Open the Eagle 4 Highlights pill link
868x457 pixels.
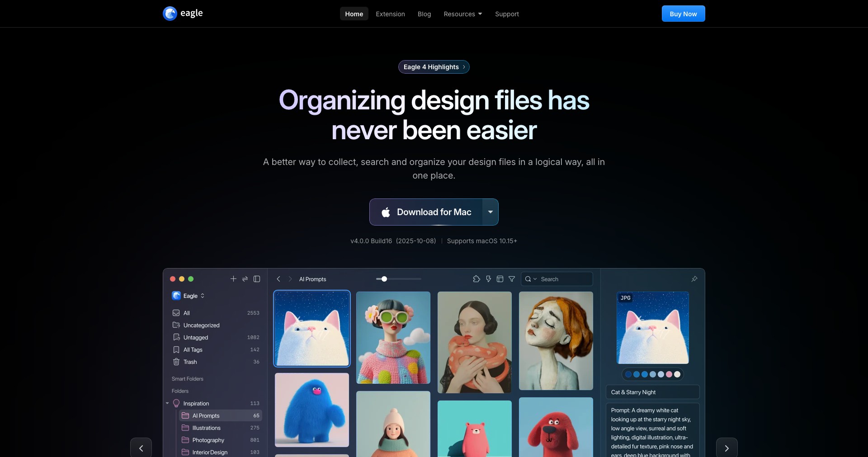pos(434,67)
